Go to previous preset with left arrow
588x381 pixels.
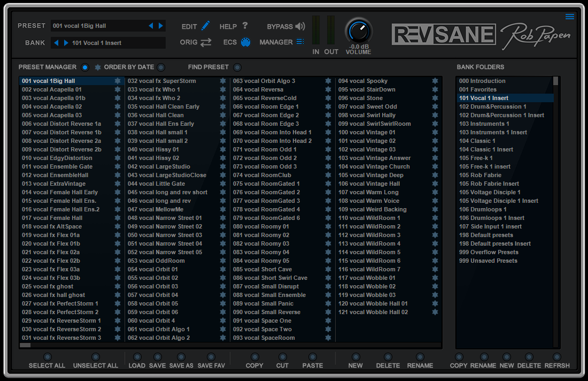click(x=151, y=26)
